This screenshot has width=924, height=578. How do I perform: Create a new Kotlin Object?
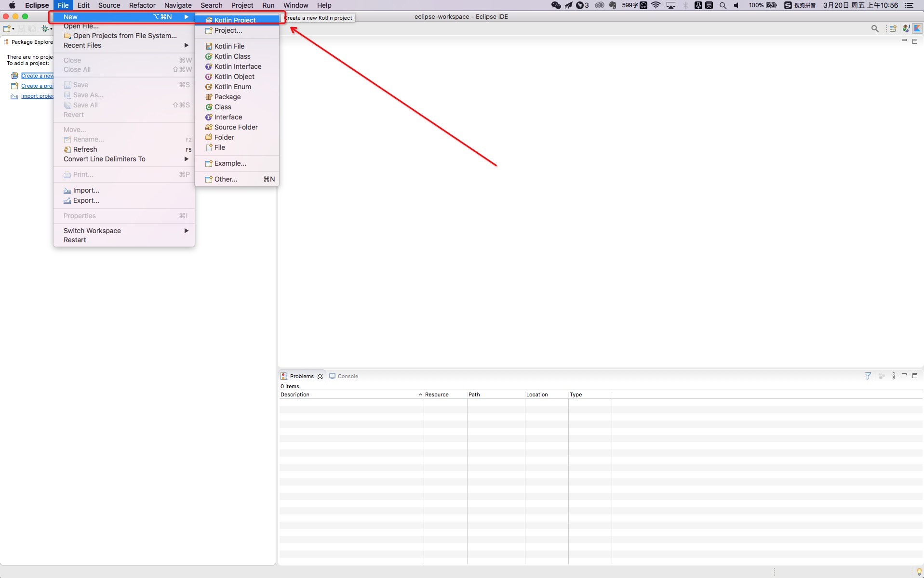click(237, 77)
